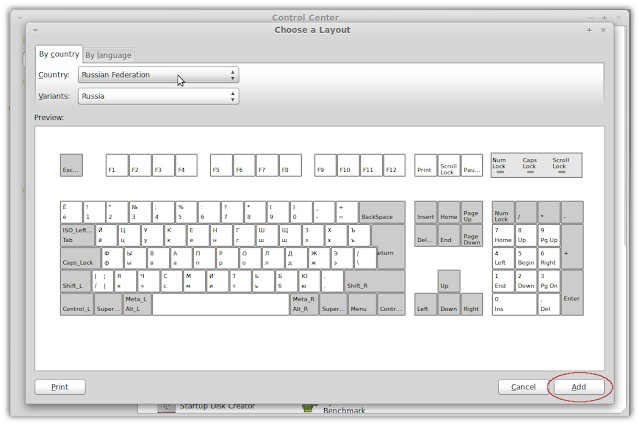Click the wide space bar key

[220, 304]
